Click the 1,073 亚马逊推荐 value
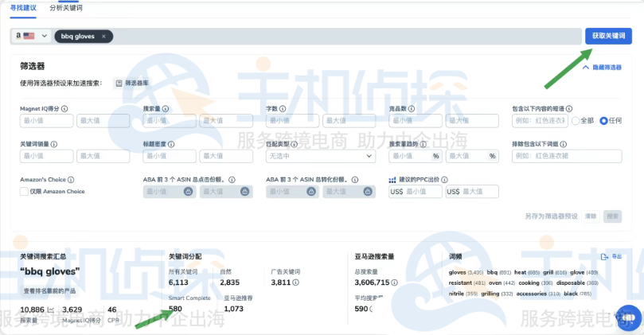The image size is (644, 335). [x=234, y=309]
